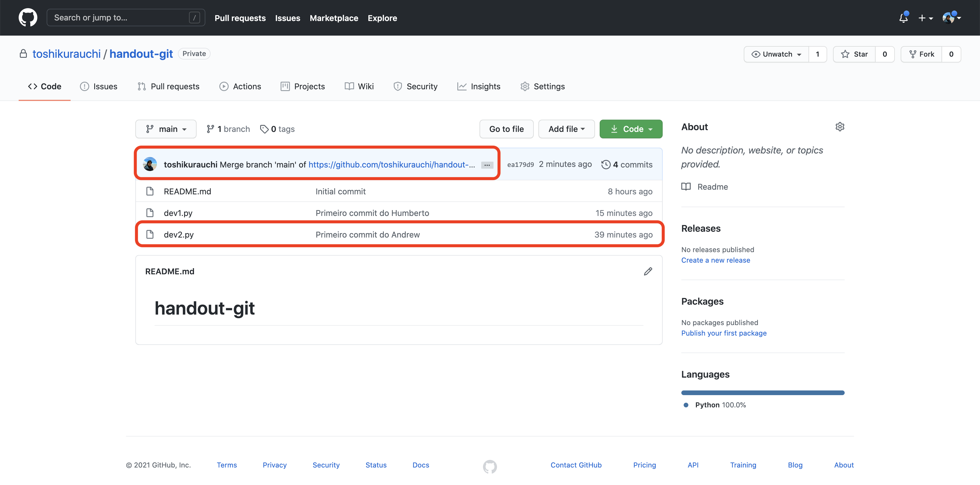Screen dimensions: 980x485
Task: Expand commit message with the ellipsis button
Action: (x=487, y=165)
